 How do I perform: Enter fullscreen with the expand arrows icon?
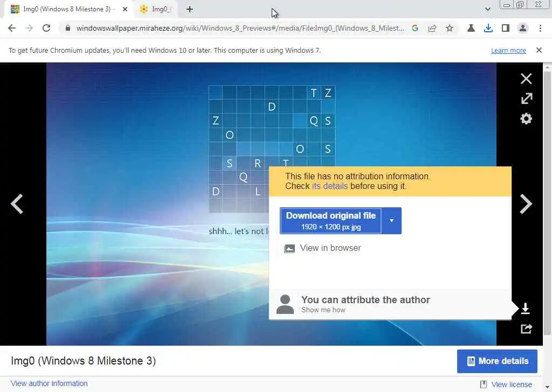[x=526, y=99]
